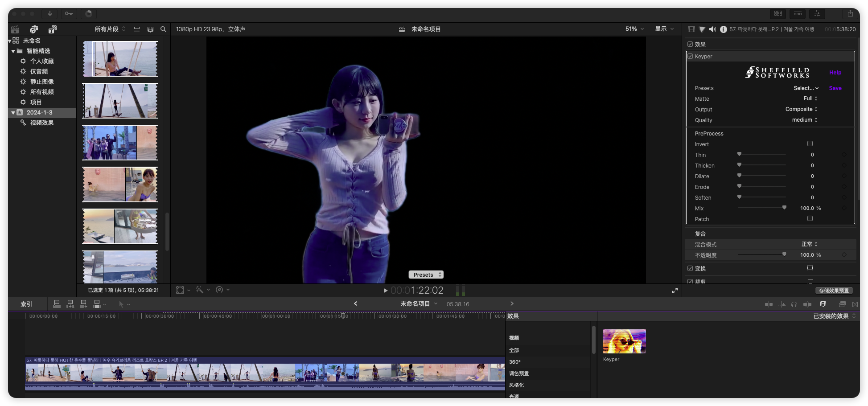Toggle the timeline layout button
Viewport: 868px width, 406px height.
(798, 14)
